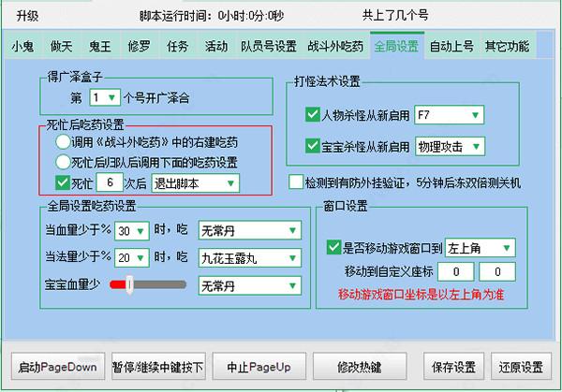Open the 左上角 position dropdown
Viewport: 562px width, 392px height.
[x=481, y=248]
